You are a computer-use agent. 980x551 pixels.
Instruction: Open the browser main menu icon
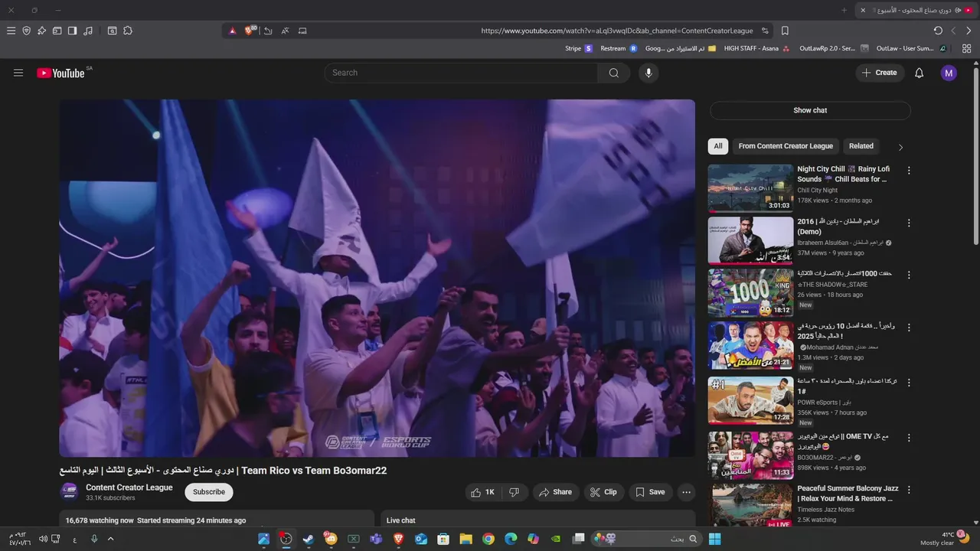(11, 31)
